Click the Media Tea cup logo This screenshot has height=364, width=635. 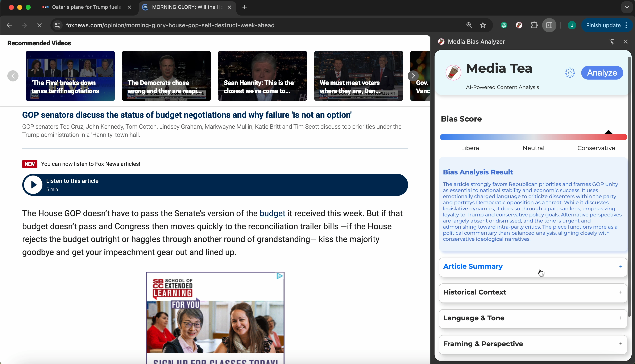[453, 73]
